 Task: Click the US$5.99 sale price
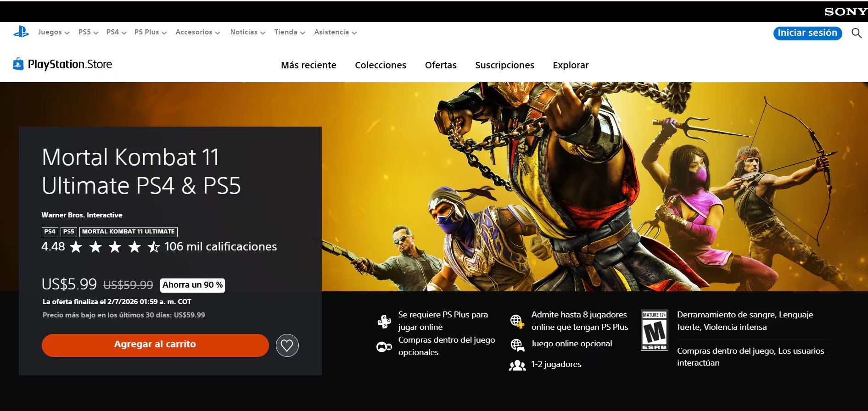(x=69, y=284)
